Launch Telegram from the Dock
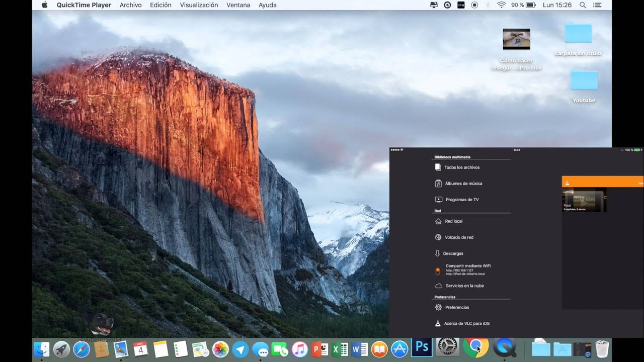Image resolution: width=644 pixels, height=362 pixels. 240,348
